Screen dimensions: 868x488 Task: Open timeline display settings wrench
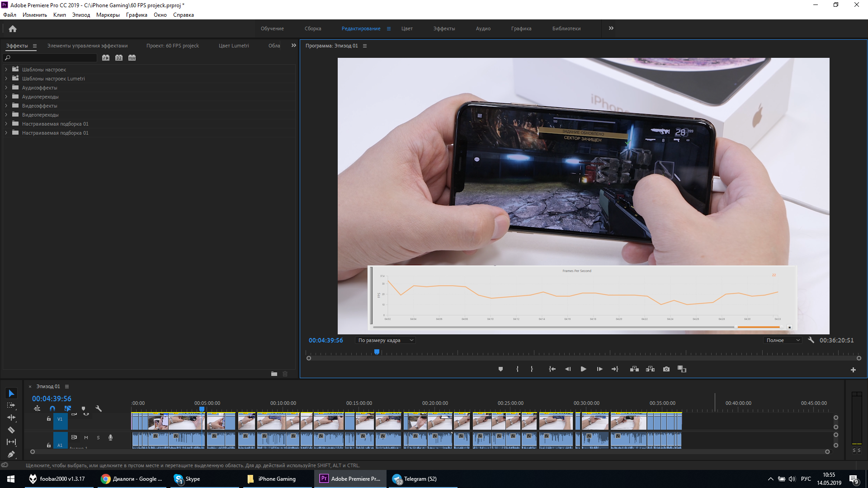(x=99, y=408)
